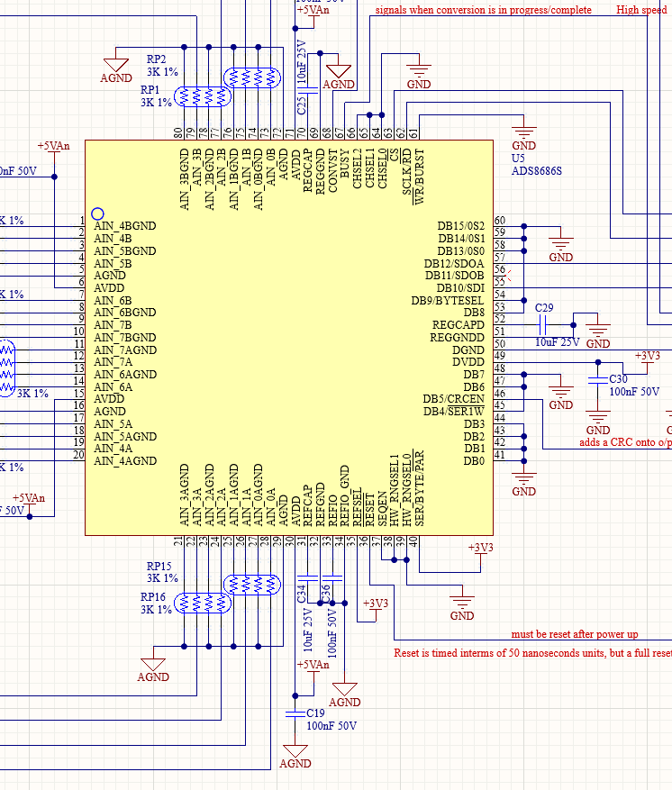
Task: Select the RP2 designator text
Action: pos(156,59)
